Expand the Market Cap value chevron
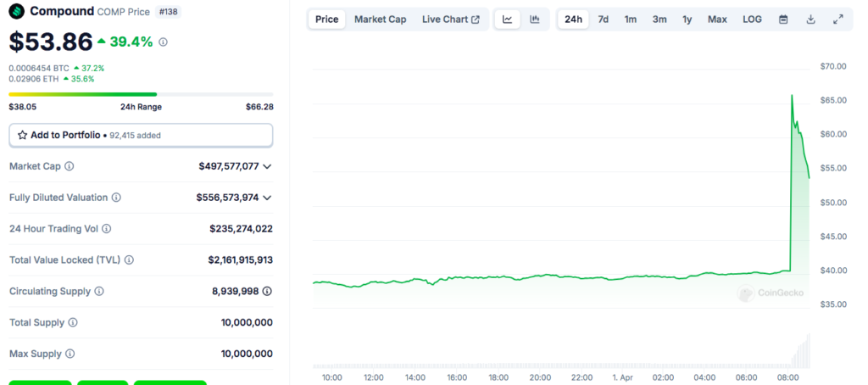 [x=268, y=167]
